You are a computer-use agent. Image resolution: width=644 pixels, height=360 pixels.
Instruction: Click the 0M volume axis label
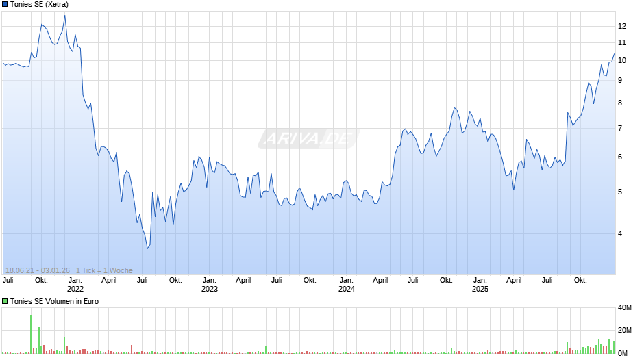(x=623, y=353)
